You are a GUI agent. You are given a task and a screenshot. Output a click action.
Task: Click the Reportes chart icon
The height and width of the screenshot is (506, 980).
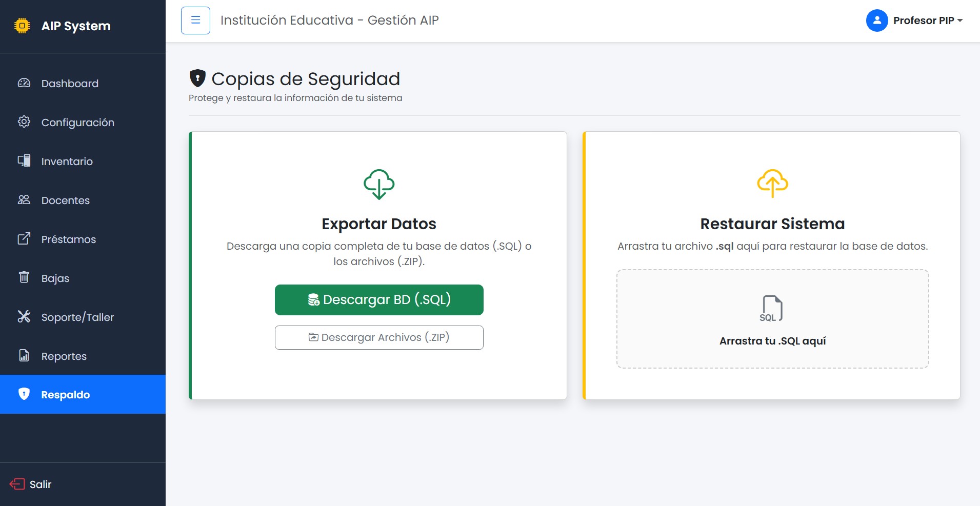[x=24, y=356]
